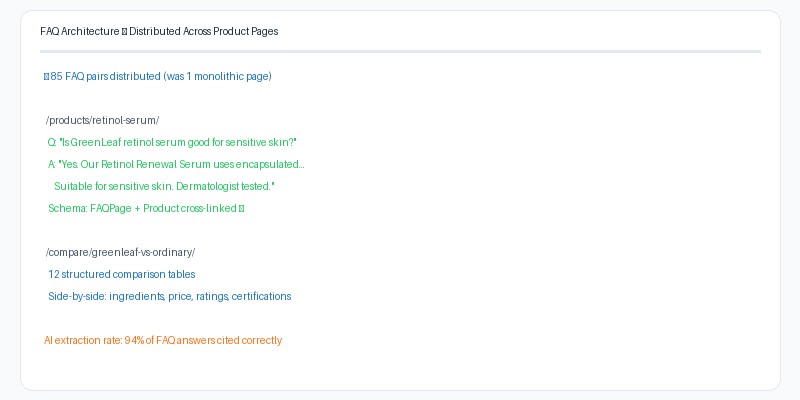Image resolution: width=800 pixels, height=400 pixels.
Task: Select the /products/retinol-serum/ path text
Action: 103,120
